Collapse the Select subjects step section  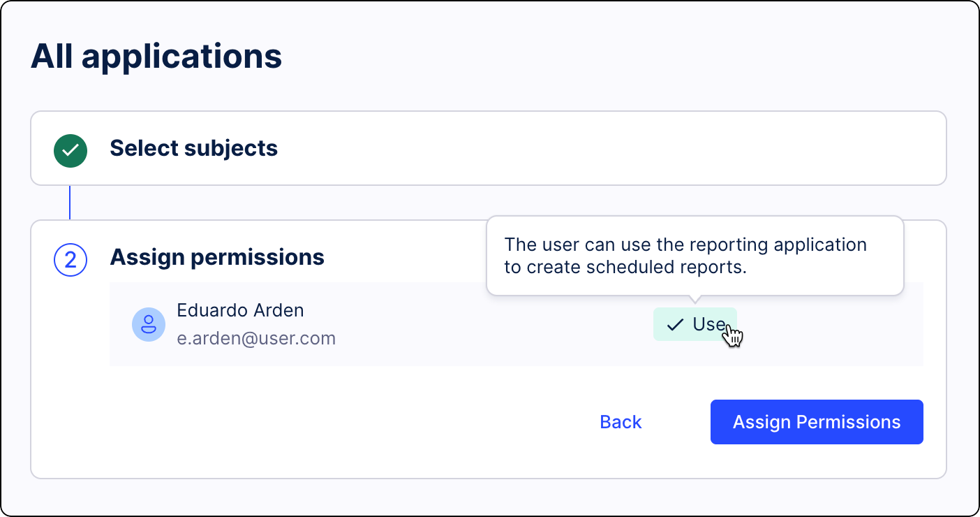click(192, 148)
